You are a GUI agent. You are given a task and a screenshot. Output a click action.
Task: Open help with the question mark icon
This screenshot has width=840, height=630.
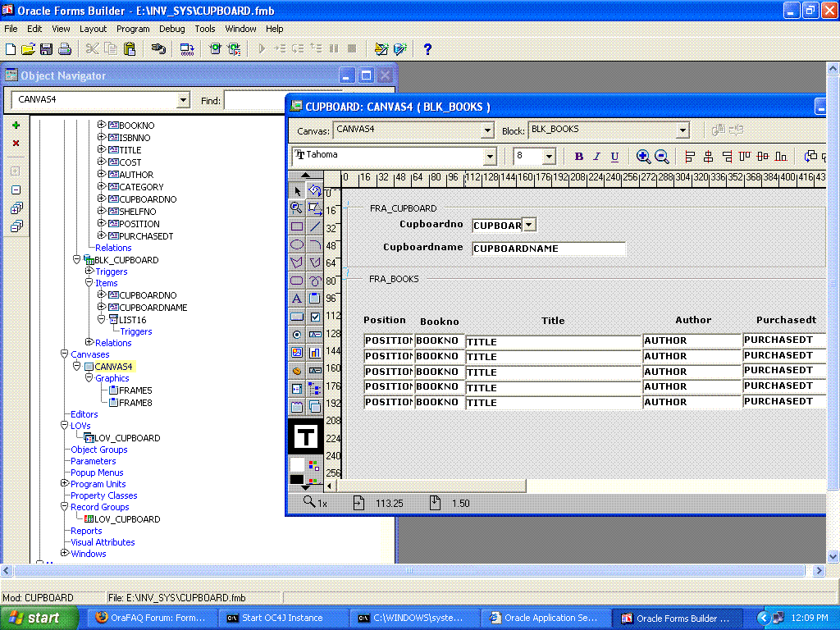[x=427, y=49]
